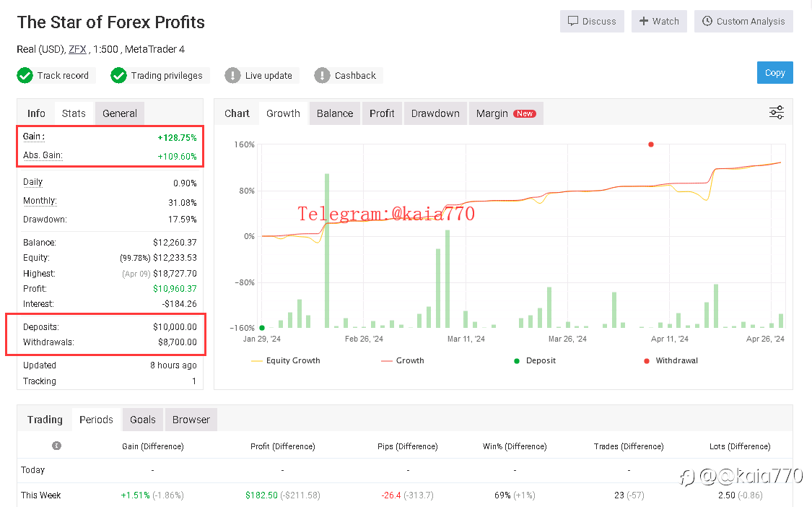Select the Goals tab

[x=142, y=420]
